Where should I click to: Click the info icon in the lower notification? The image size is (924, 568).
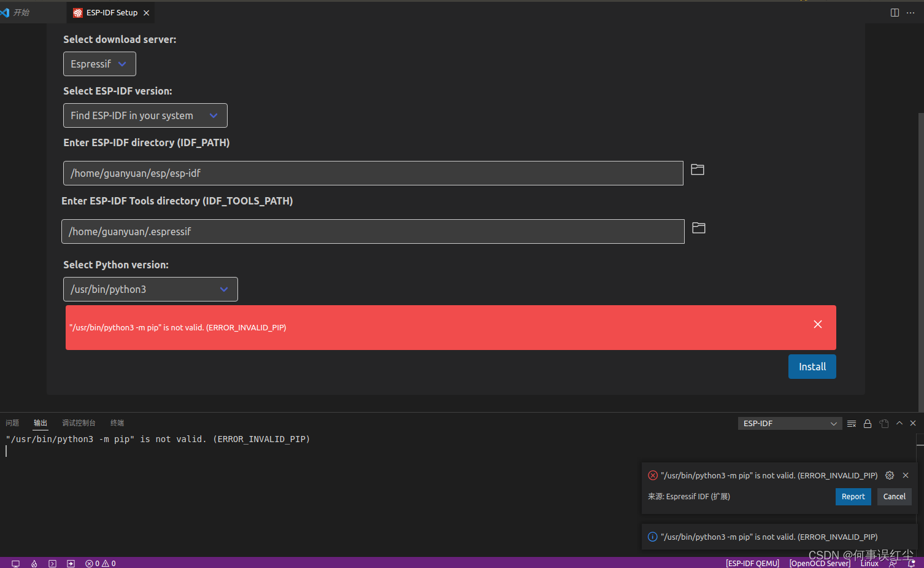coord(653,537)
